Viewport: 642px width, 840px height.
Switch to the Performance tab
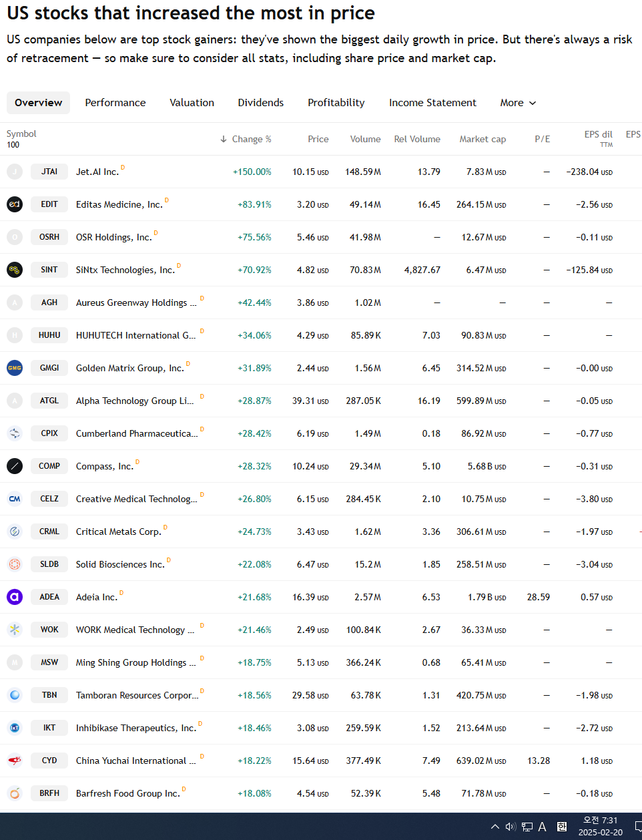point(115,103)
